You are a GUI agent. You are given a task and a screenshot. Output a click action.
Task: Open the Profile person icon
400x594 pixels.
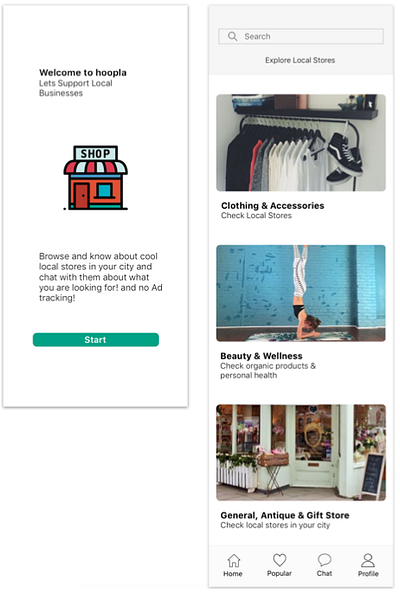[x=368, y=560]
